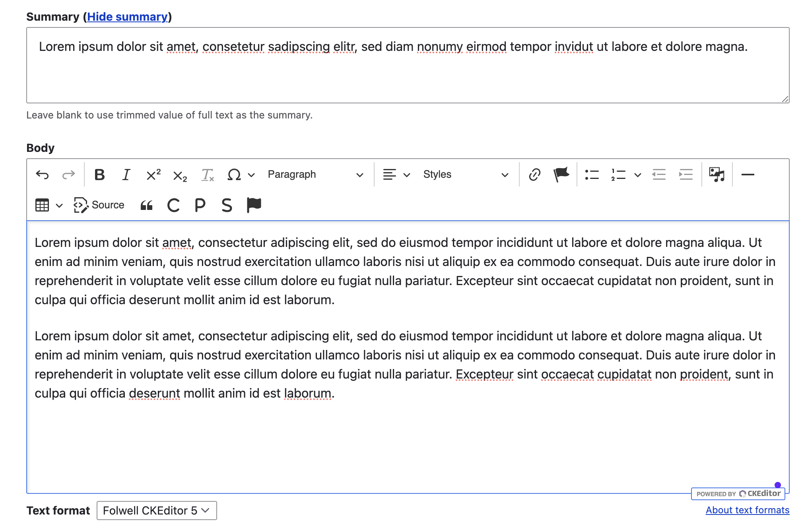Open the About text formats link
Image resolution: width=804 pixels, height=532 pixels.
coord(747,510)
